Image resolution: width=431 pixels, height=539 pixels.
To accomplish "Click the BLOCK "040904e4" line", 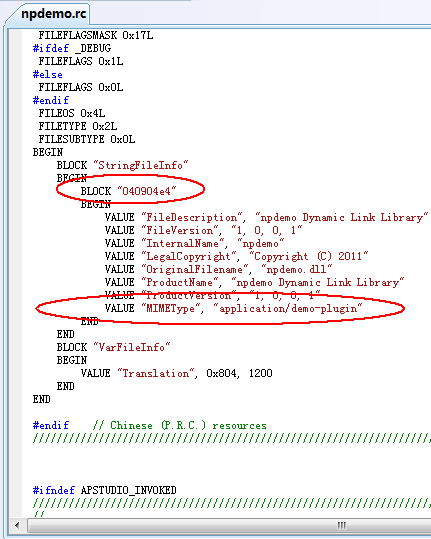I will click(129, 191).
